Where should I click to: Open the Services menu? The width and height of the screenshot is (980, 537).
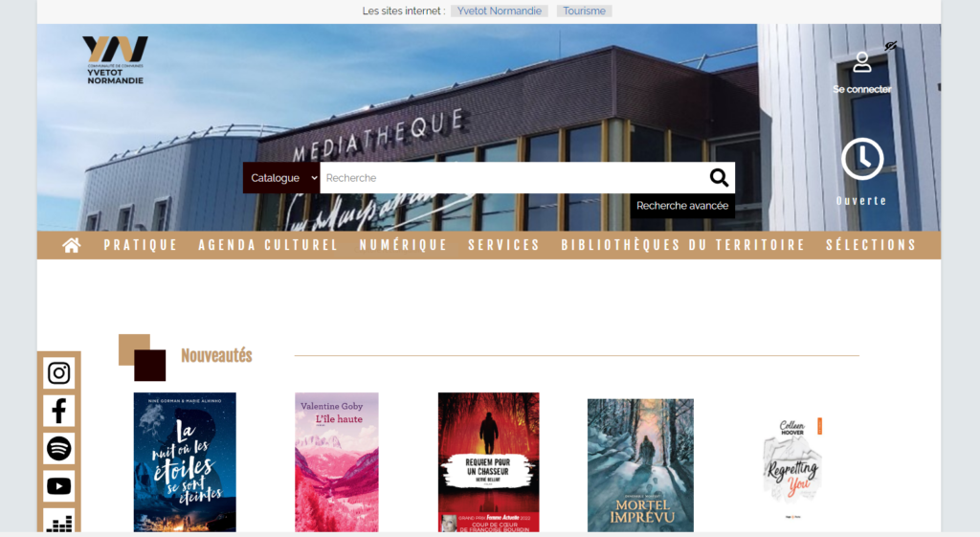503,245
